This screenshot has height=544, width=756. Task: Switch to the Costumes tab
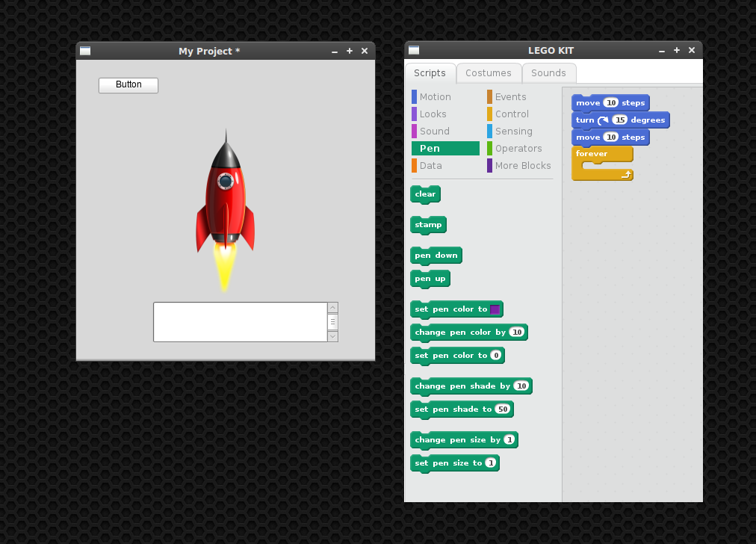click(488, 72)
